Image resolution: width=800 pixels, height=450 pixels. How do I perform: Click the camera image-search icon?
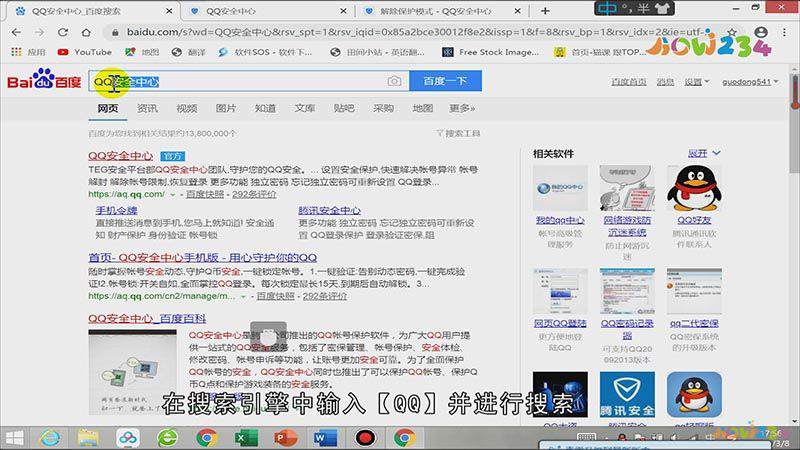394,81
